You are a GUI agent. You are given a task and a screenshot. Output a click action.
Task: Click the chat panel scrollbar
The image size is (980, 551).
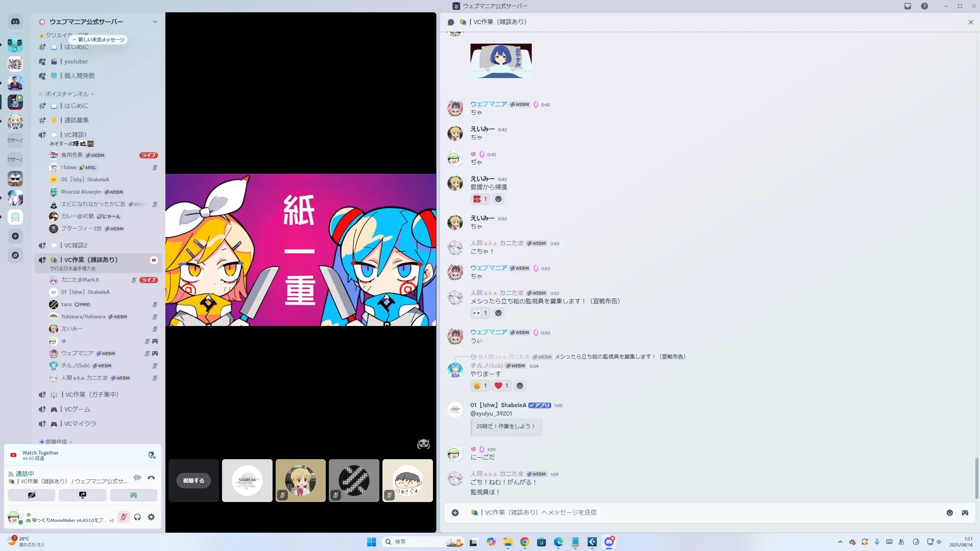click(977, 478)
